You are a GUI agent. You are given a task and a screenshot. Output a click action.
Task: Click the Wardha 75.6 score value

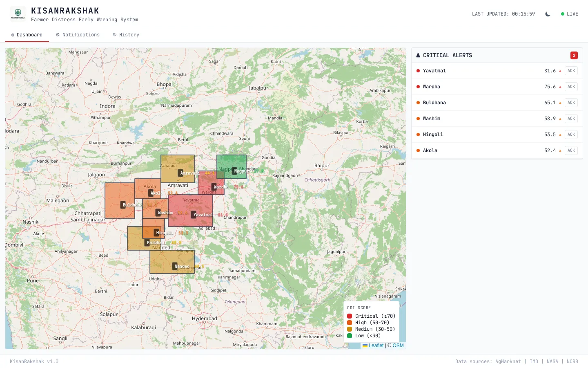[550, 87]
